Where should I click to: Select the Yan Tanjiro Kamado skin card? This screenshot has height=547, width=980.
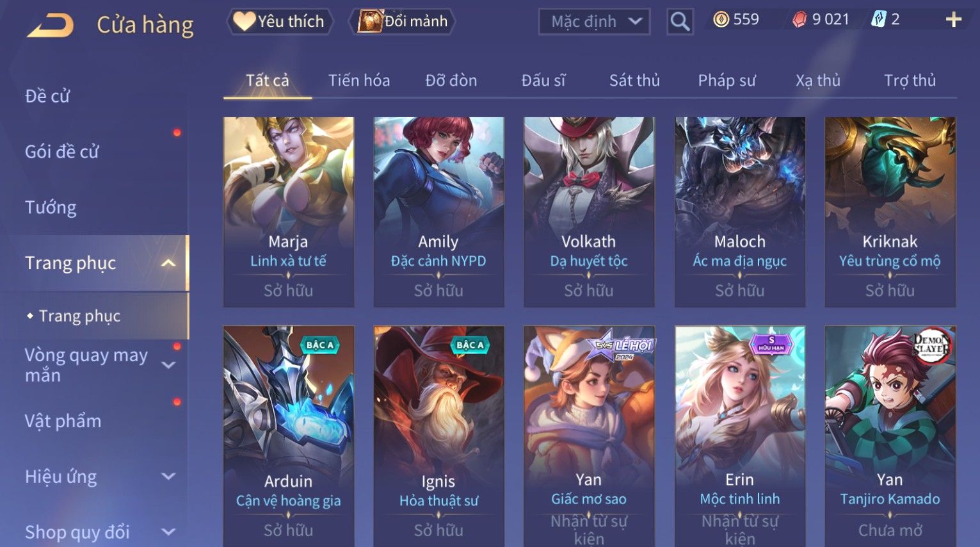890,436
